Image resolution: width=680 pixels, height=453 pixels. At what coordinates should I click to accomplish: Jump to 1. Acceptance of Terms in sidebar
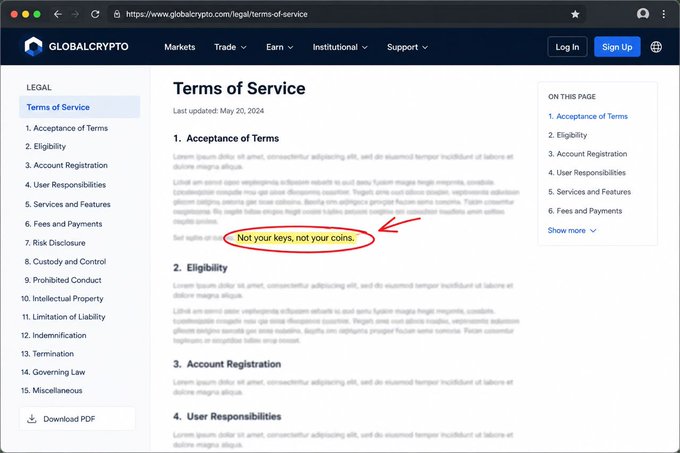[x=66, y=128]
